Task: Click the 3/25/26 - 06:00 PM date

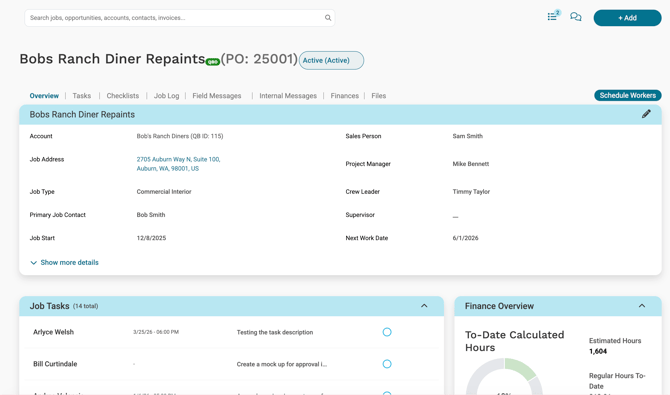Action: 156,332
